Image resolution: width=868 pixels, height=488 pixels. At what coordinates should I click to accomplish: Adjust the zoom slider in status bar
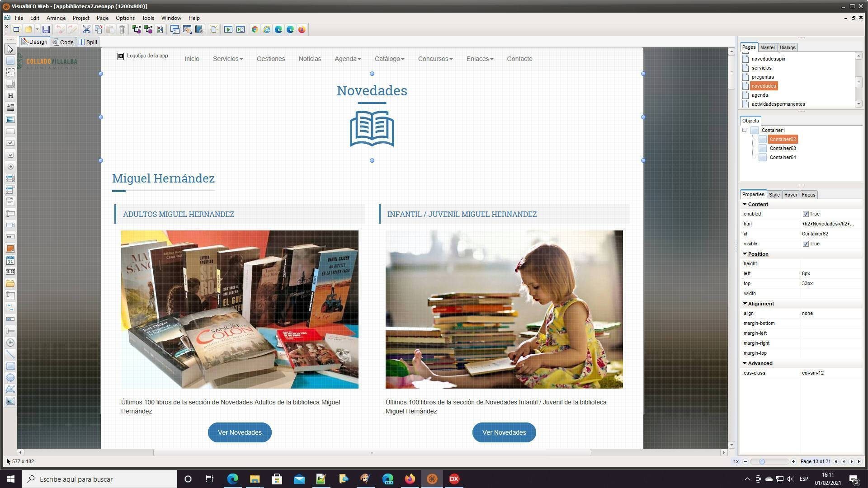point(762,461)
